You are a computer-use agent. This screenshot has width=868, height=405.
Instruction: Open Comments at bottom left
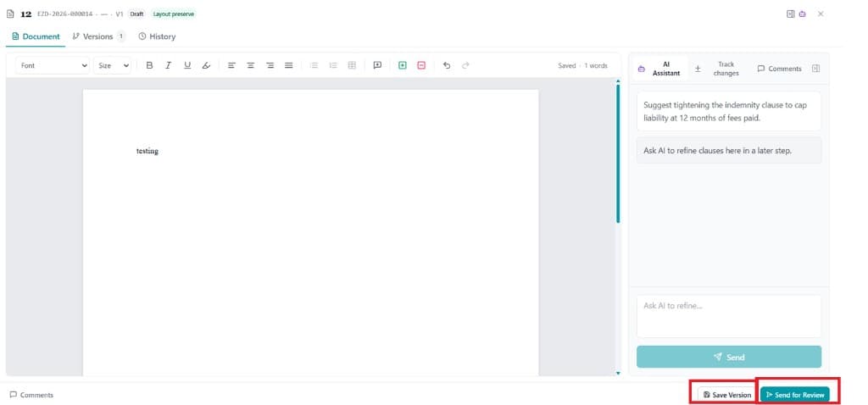click(x=31, y=395)
